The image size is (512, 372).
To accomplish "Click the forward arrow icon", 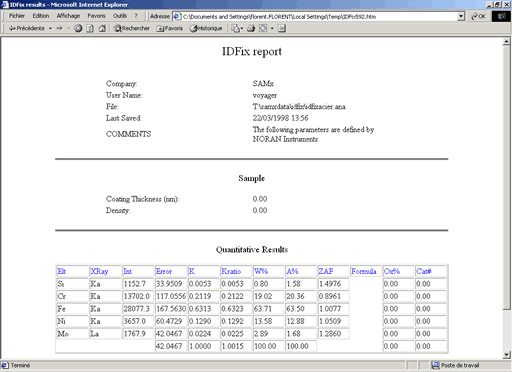I will point(60,28).
